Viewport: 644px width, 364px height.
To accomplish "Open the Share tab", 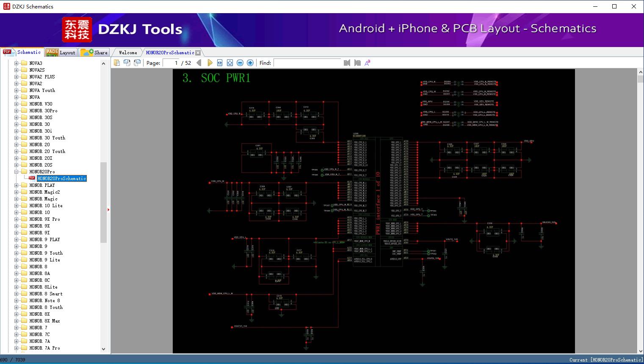I will tap(95, 53).
